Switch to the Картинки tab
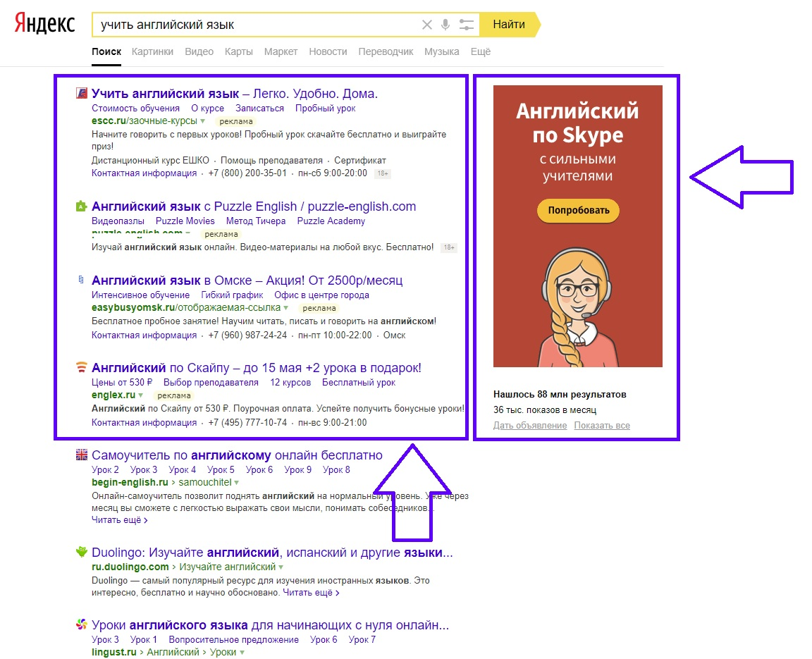This screenshot has height=659, width=812. tap(152, 51)
